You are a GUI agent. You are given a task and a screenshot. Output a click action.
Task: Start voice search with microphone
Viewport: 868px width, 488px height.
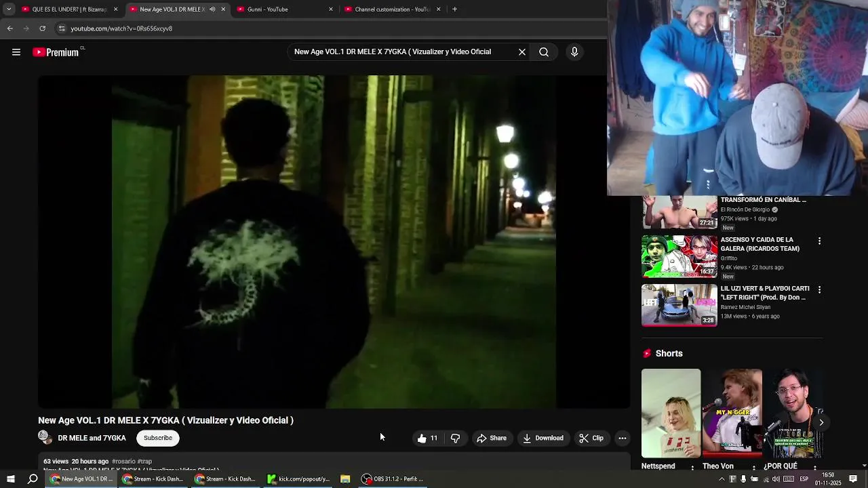[x=574, y=52]
